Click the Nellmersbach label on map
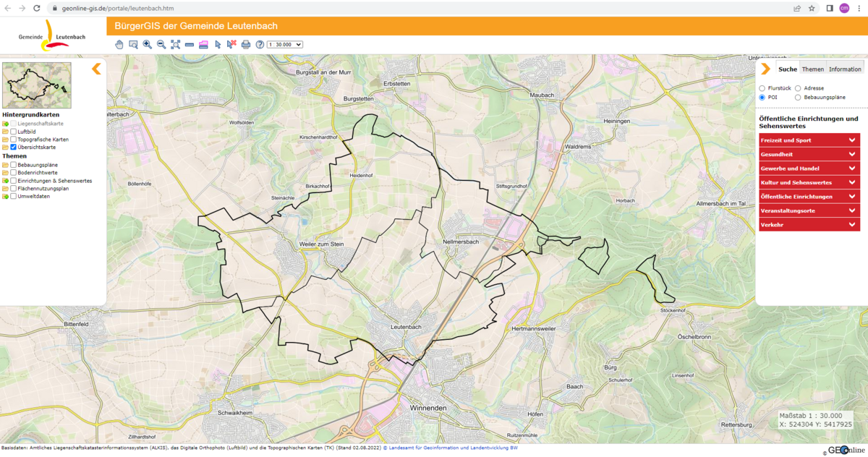The image size is (868, 457). 461,242
